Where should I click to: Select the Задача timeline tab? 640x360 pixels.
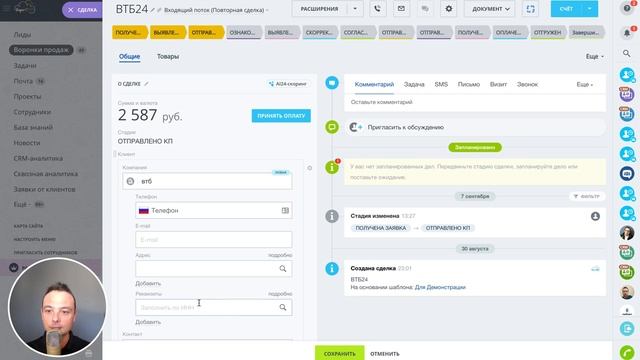click(x=414, y=84)
